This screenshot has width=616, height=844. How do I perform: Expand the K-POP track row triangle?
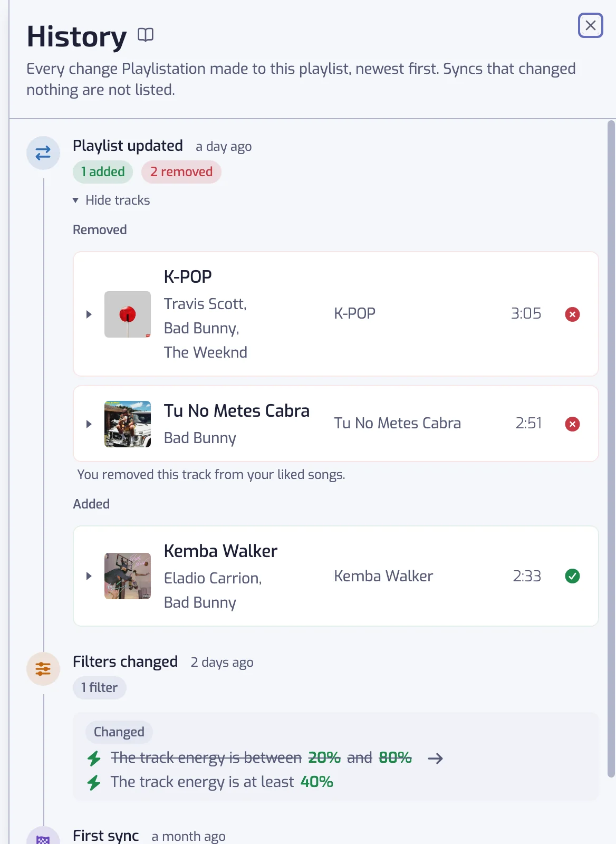(89, 314)
